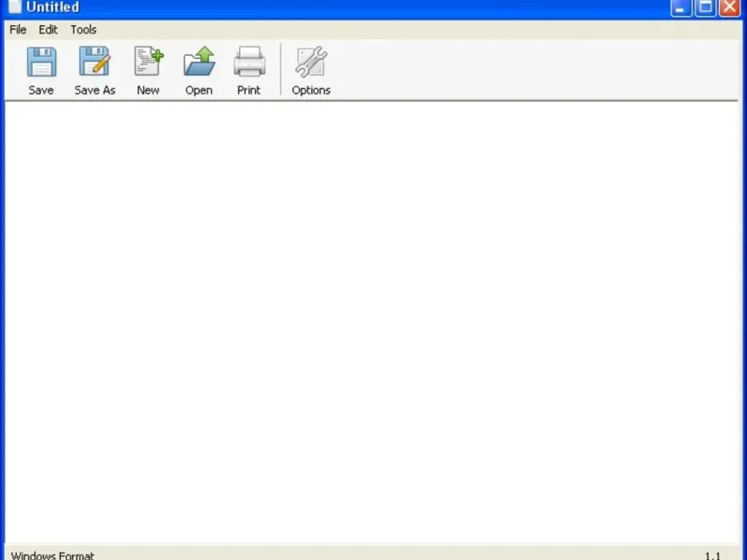Screen dimensions: 747x560
Task: Click the document icon in the title bar
Action: coord(15,7)
